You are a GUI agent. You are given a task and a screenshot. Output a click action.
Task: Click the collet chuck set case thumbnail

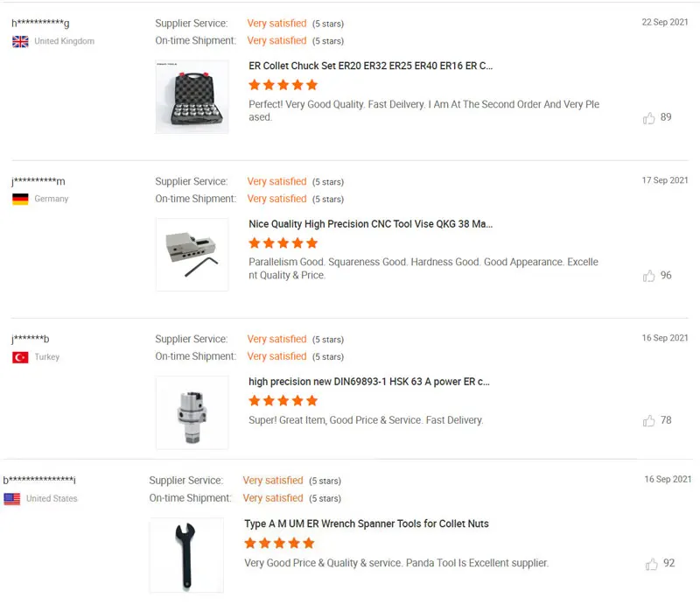192,97
